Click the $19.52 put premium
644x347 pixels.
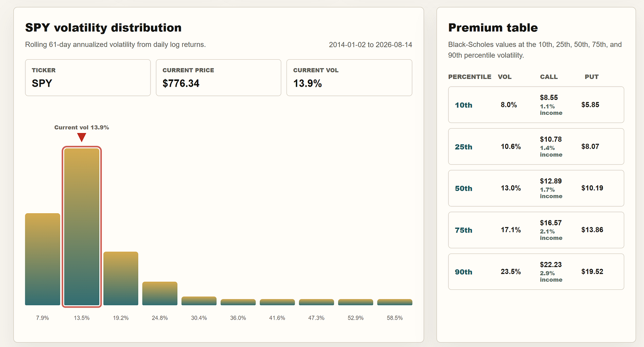(x=592, y=272)
